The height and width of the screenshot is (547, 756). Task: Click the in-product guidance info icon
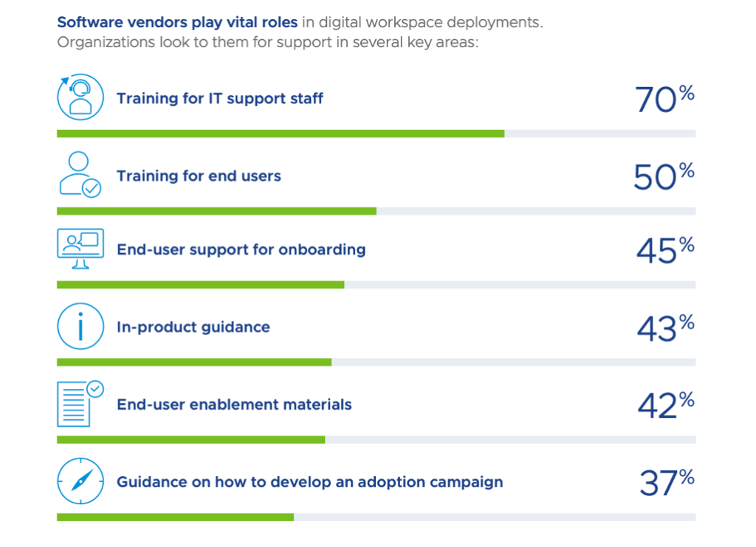click(x=80, y=326)
